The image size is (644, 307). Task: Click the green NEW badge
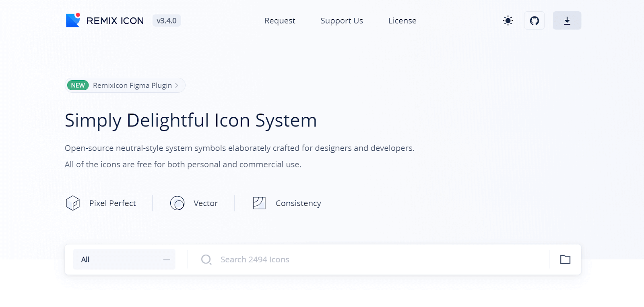point(78,85)
